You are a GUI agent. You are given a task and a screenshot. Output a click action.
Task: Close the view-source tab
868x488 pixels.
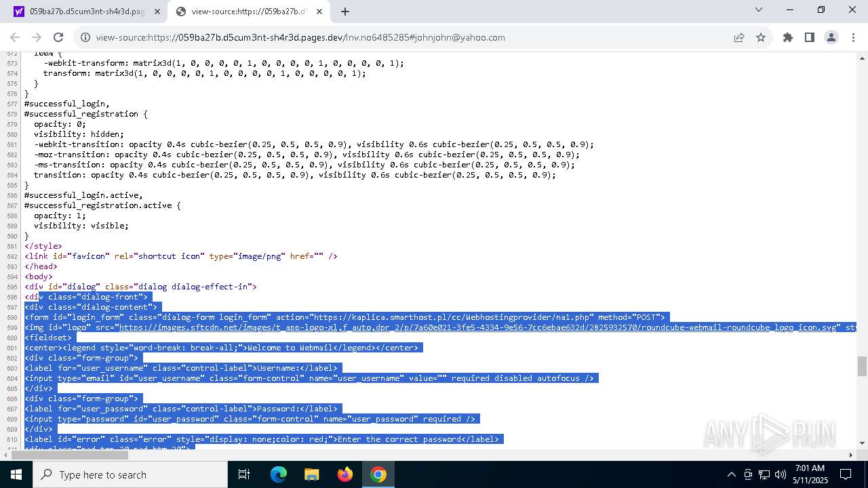click(x=320, y=12)
